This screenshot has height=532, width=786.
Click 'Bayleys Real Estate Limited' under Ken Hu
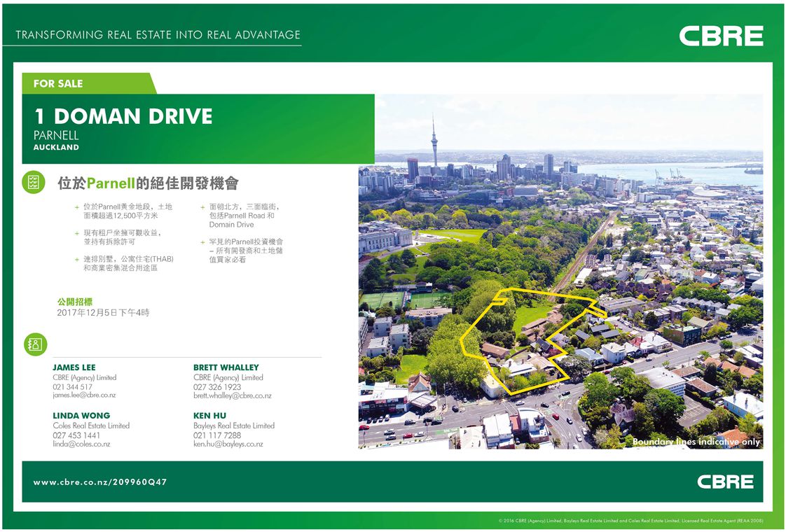234,426
